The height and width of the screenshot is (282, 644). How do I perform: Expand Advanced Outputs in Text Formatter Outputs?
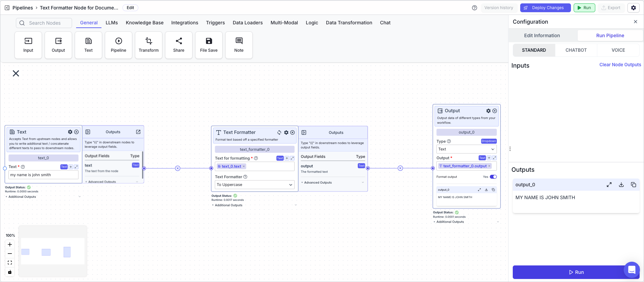pyautogui.click(x=332, y=183)
